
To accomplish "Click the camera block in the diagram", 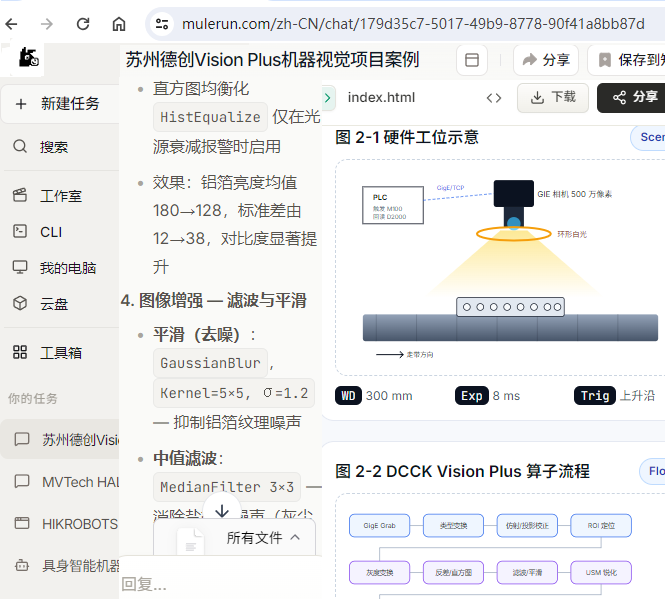I will tap(513, 193).
